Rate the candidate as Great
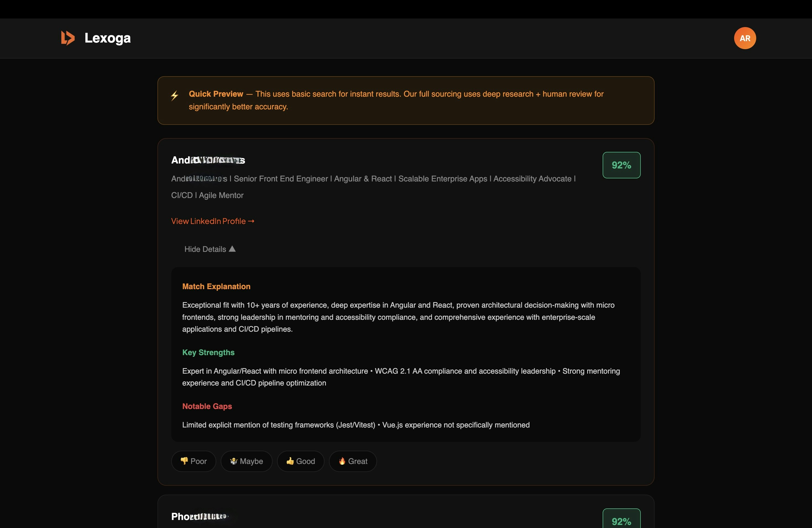 pyautogui.click(x=353, y=461)
